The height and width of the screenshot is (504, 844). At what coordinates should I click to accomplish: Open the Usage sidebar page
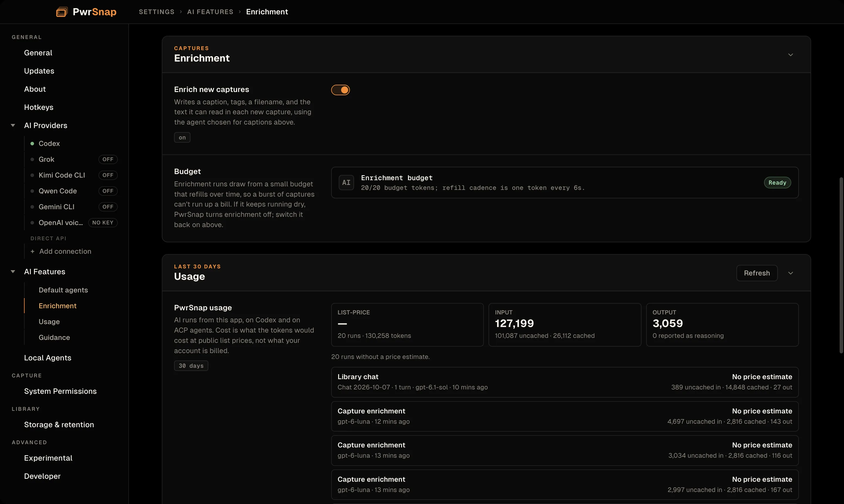(49, 322)
